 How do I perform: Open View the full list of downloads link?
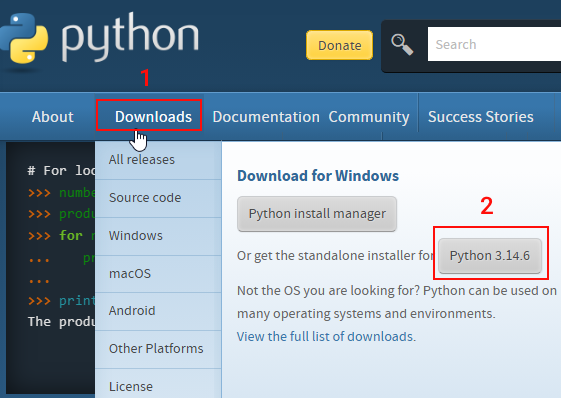coord(326,336)
